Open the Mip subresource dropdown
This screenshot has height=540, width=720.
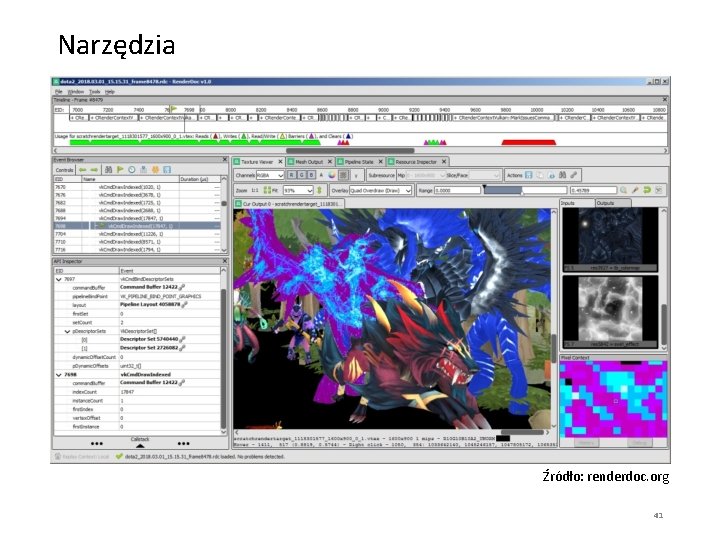click(426, 175)
